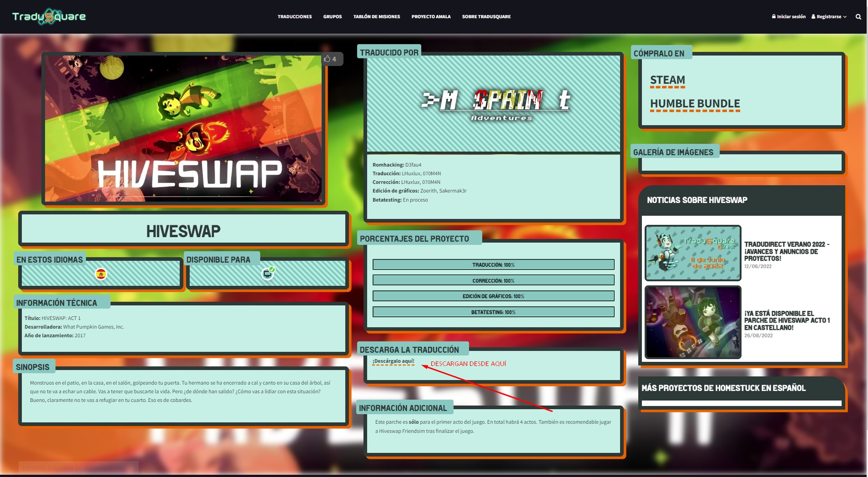Click the synopsis paragraph starting 'Monstruos en el patio'
Screen dimensions: 868x477
click(180, 391)
